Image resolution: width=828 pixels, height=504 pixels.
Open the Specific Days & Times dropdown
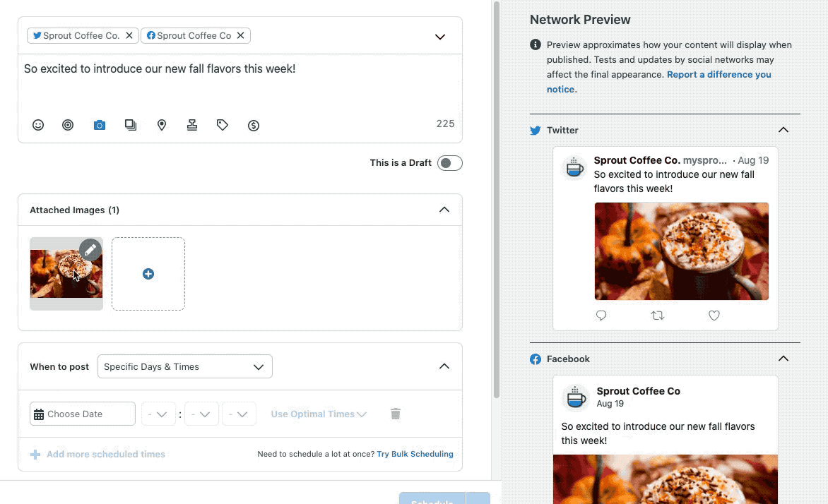click(184, 366)
